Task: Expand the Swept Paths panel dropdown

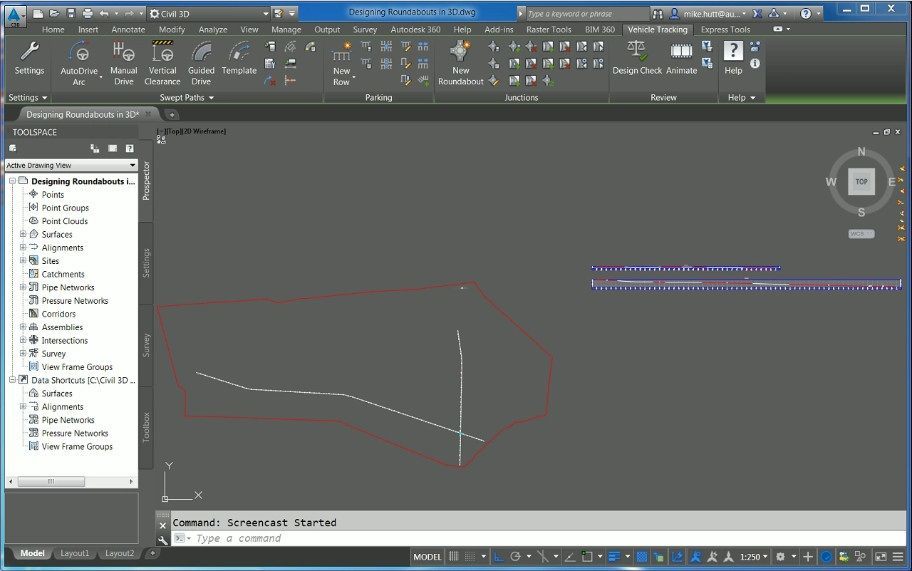Action: (187, 98)
